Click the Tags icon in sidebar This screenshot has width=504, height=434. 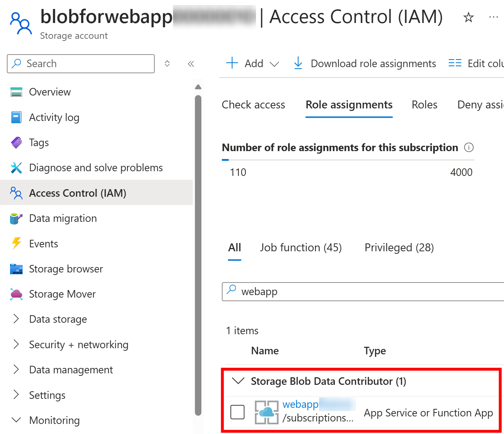point(16,143)
